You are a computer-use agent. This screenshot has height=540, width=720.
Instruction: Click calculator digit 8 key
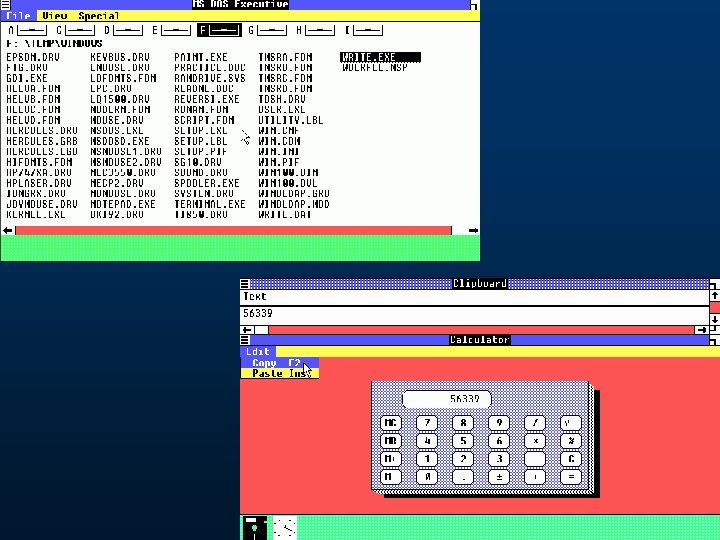(463, 423)
